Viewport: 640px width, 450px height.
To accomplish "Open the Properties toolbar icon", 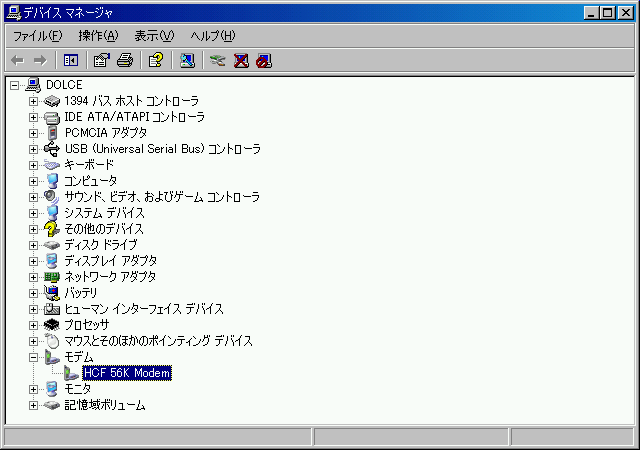I will coord(102,61).
